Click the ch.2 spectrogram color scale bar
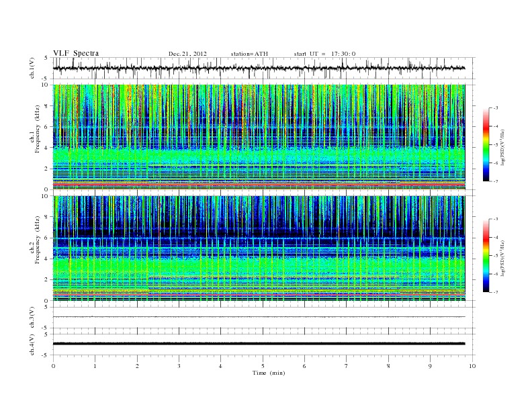 [486, 255]
